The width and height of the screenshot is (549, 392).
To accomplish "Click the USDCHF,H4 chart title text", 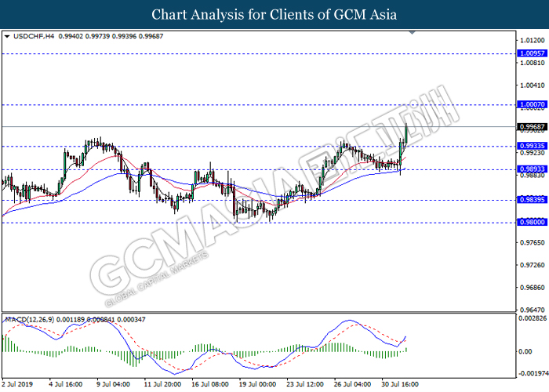I will [34, 36].
